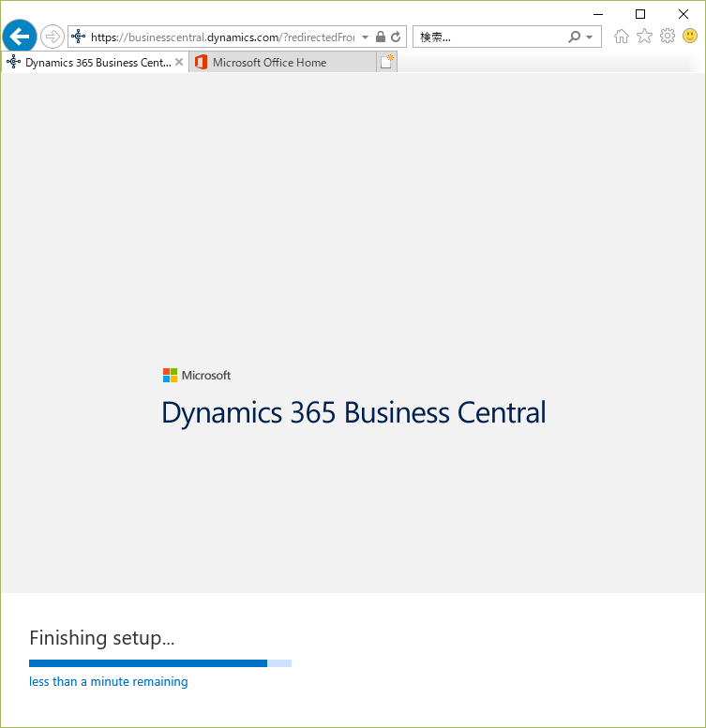The height and width of the screenshot is (728, 706).
Task: Click the magnifier search icon
Action: pos(575,37)
